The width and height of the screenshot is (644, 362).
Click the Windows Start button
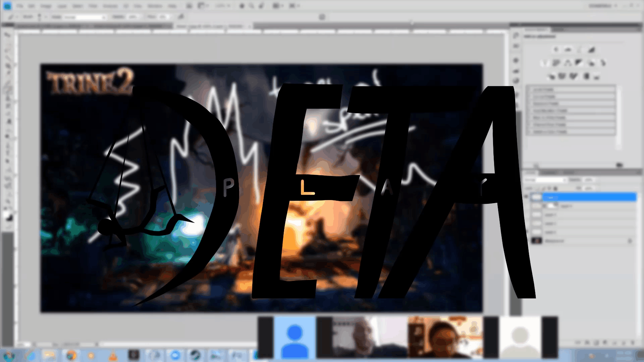coord(8,355)
